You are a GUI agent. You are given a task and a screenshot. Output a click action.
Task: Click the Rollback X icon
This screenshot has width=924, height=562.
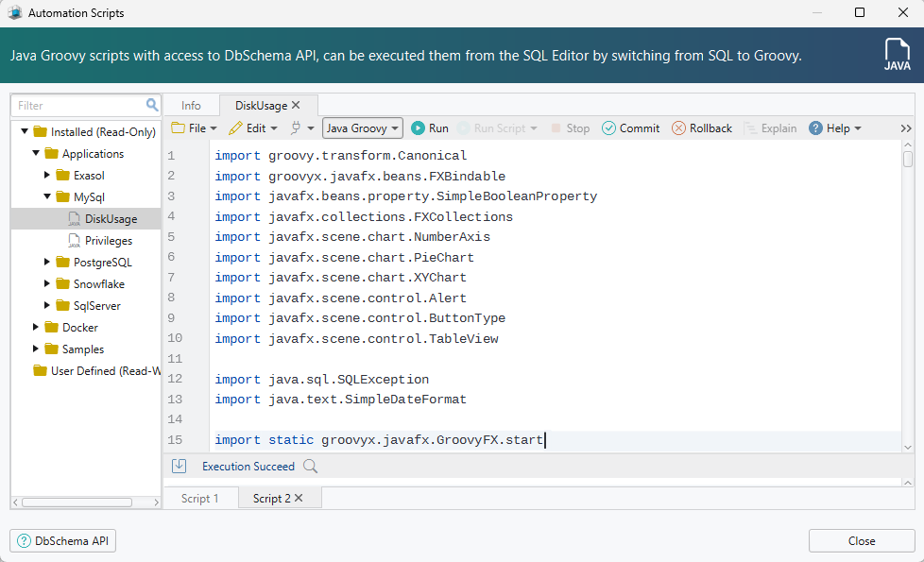tap(679, 128)
